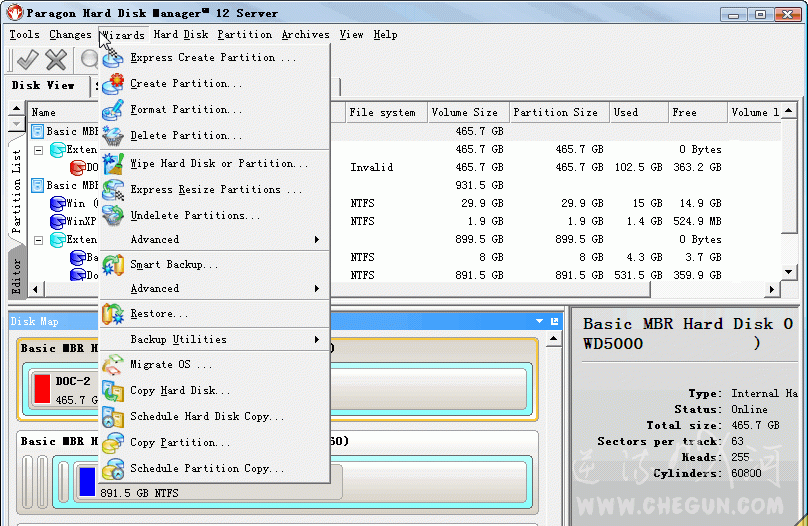Click the Paragon application logo in title bar
808x526 pixels.
tap(15, 12)
